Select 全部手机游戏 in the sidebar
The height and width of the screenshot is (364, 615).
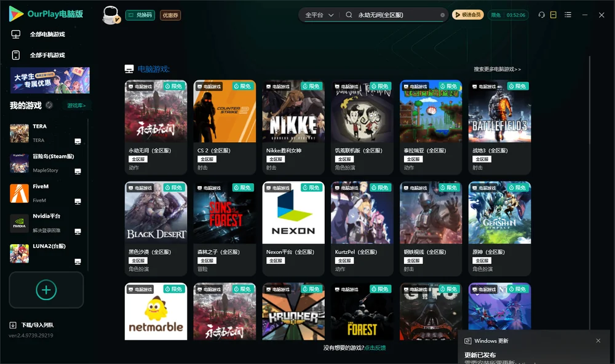(x=47, y=55)
